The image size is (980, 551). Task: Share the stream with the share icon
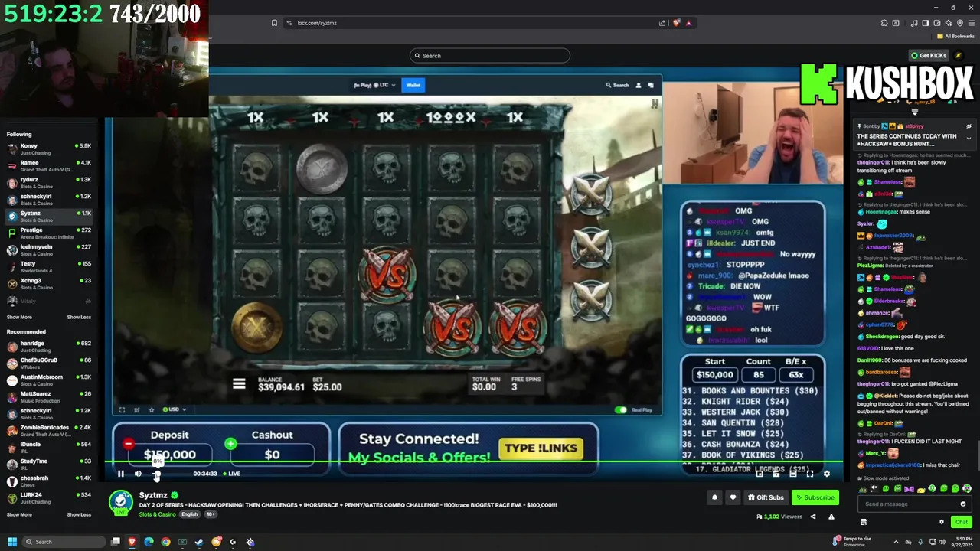pyautogui.click(x=813, y=517)
